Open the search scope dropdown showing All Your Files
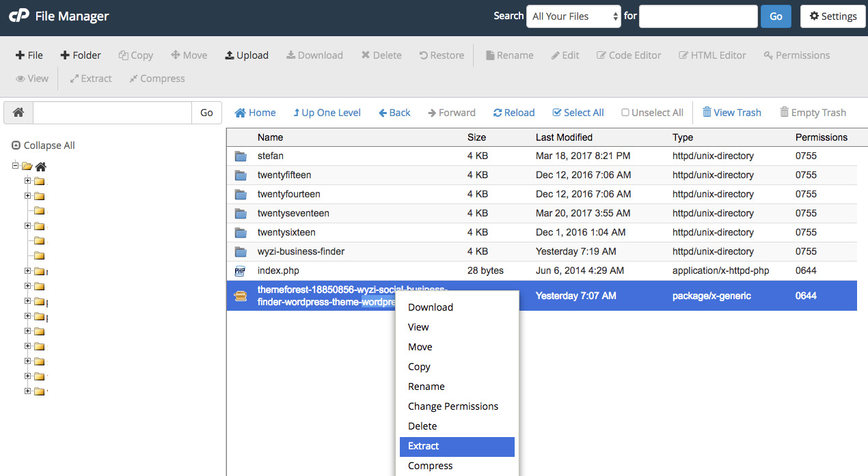 click(573, 16)
